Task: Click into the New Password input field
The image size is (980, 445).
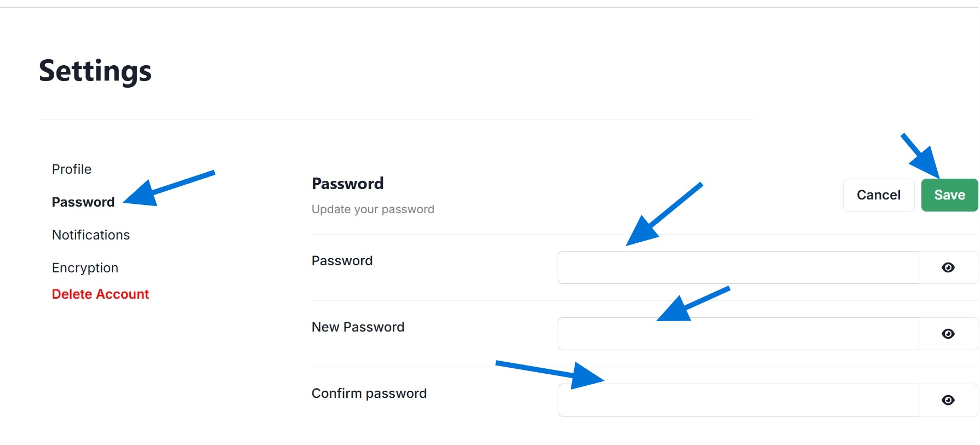Action: coord(737,334)
